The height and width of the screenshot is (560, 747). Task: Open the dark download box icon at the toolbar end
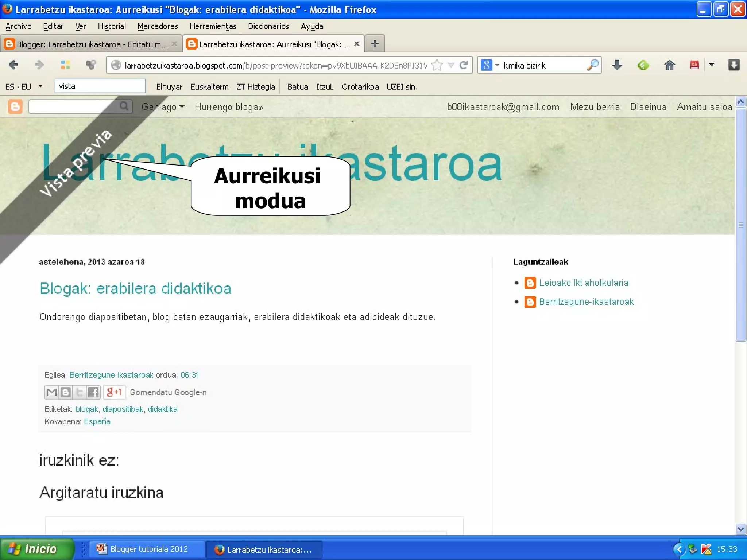tap(734, 65)
